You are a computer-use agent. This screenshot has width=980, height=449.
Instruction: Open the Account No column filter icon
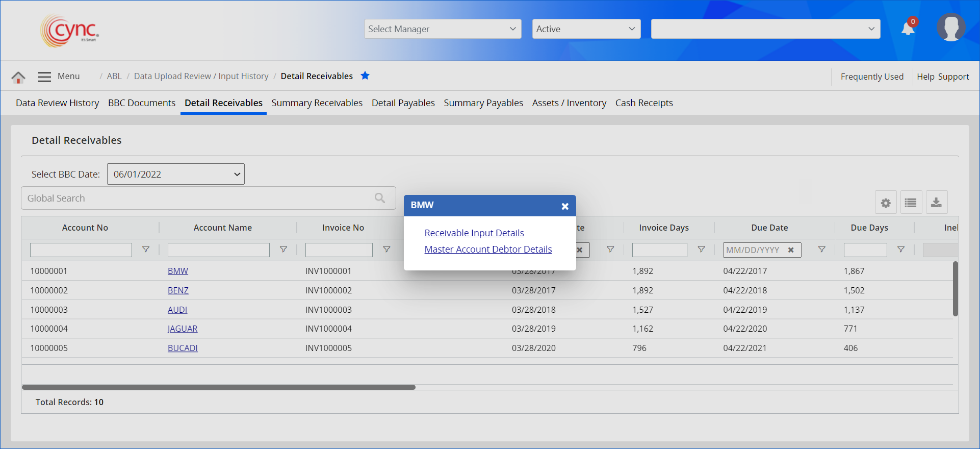[x=146, y=250]
